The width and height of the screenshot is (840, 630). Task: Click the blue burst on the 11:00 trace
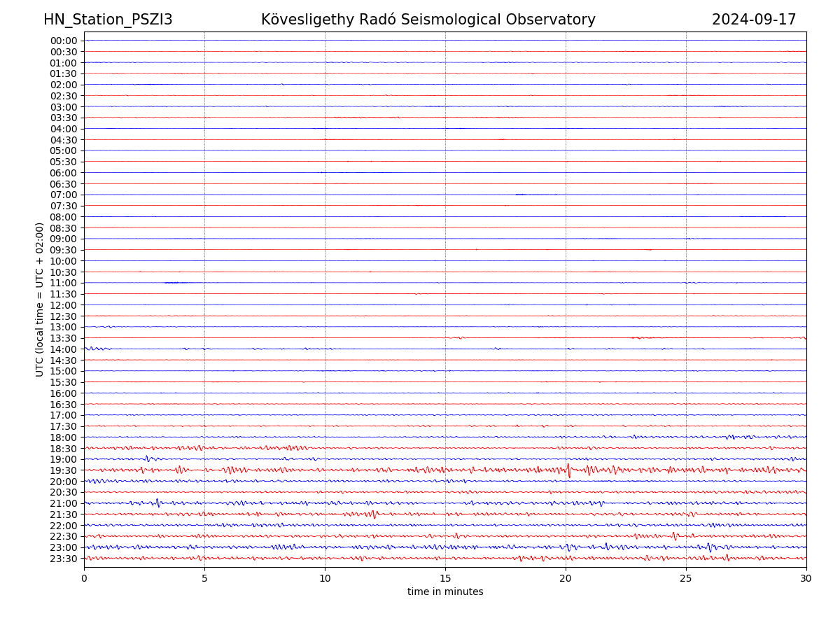(x=175, y=283)
